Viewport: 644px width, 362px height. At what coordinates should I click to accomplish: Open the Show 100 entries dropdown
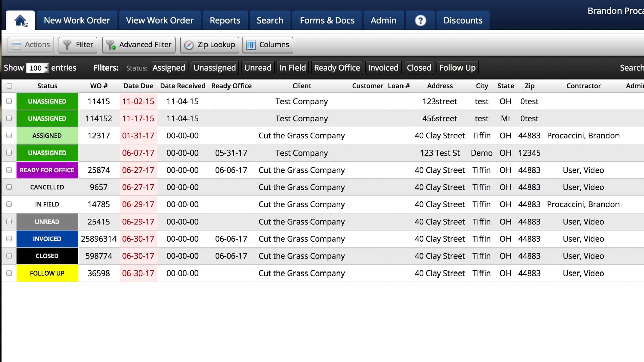[37, 68]
